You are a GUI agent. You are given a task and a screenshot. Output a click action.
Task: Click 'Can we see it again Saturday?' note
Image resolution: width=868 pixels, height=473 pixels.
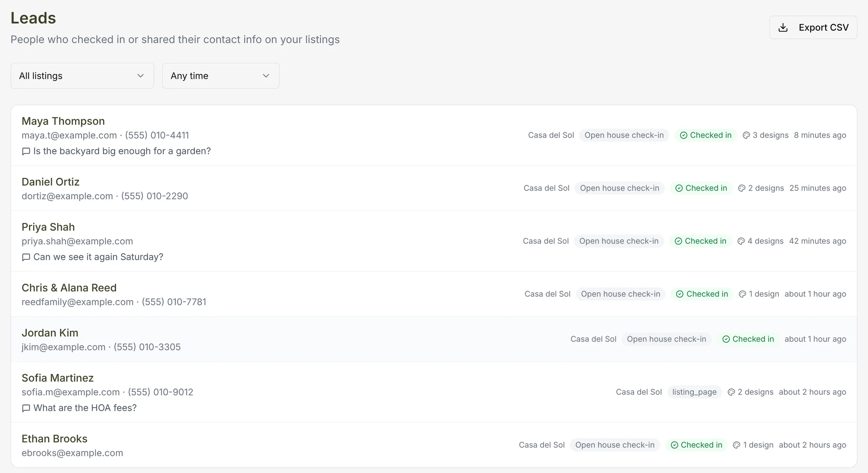(98, 257)
